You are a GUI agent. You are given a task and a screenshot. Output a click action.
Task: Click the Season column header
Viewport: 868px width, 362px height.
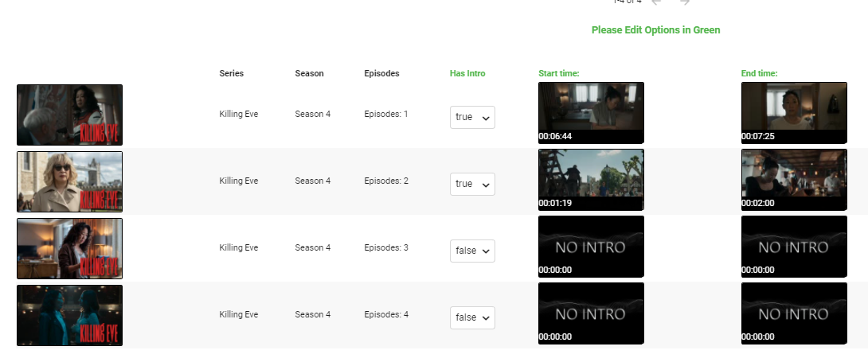coord(310,73)
